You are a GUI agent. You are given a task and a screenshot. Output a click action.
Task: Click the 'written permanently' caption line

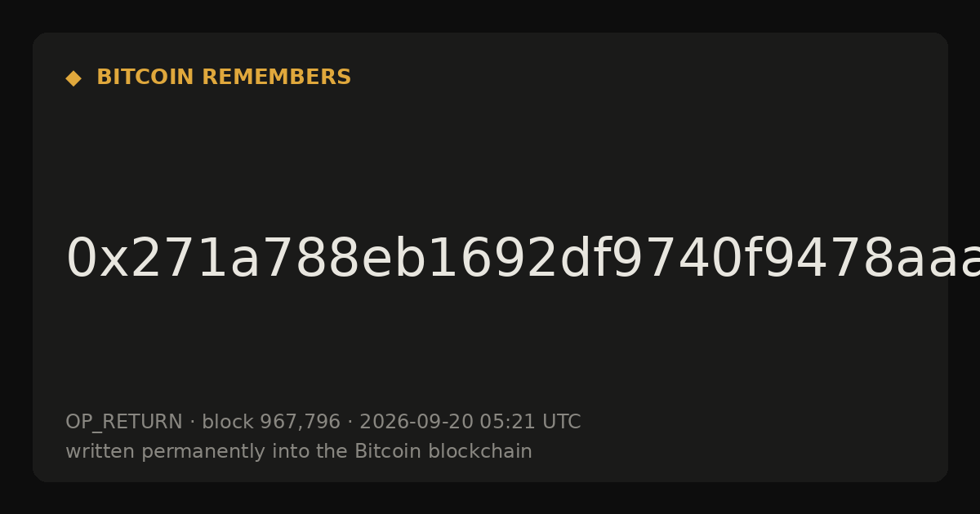tap(299, 452)
